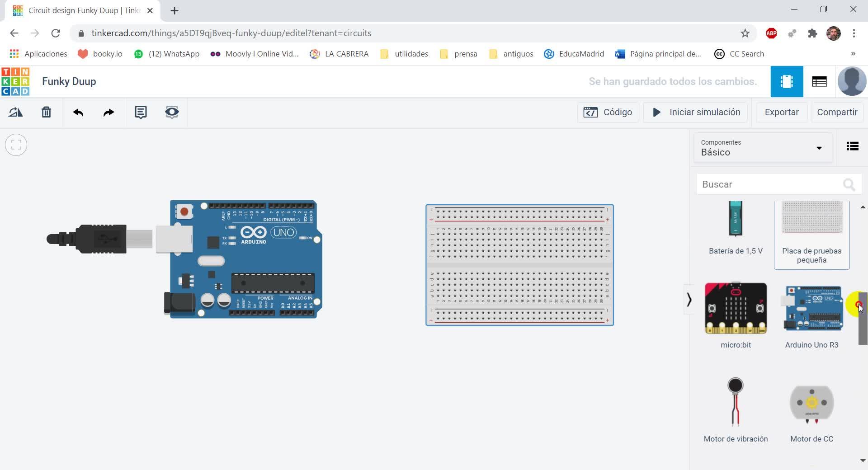This screenshot has height=470, width=868.
Task: Collapse the components side panel
Action: (x=689, y=300)
